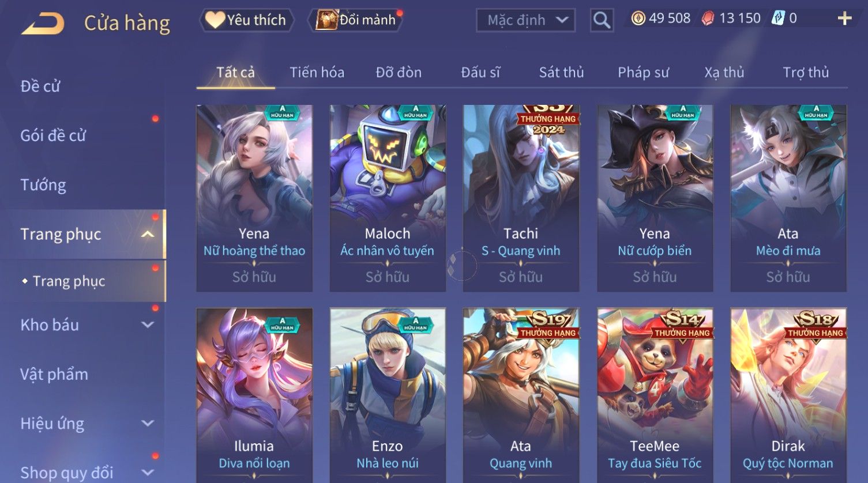868x483 pixels.
Task: Open Đổi mảnh chest exchange
Action: coord(355,20)
